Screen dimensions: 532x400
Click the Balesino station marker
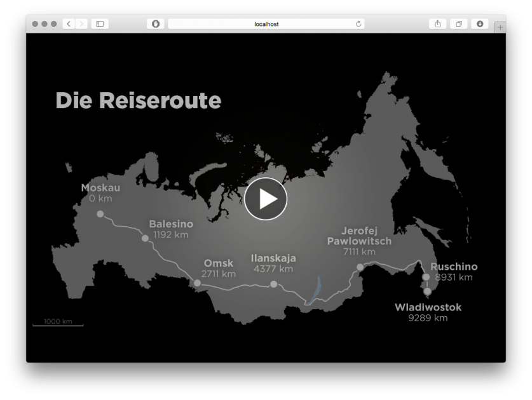coord(145,238)
